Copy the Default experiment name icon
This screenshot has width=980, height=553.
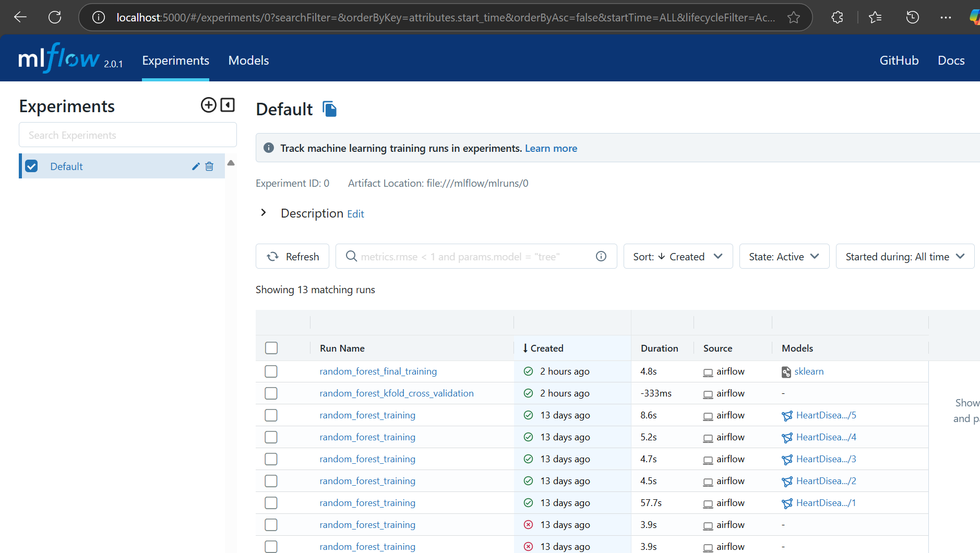pos(330,109)
